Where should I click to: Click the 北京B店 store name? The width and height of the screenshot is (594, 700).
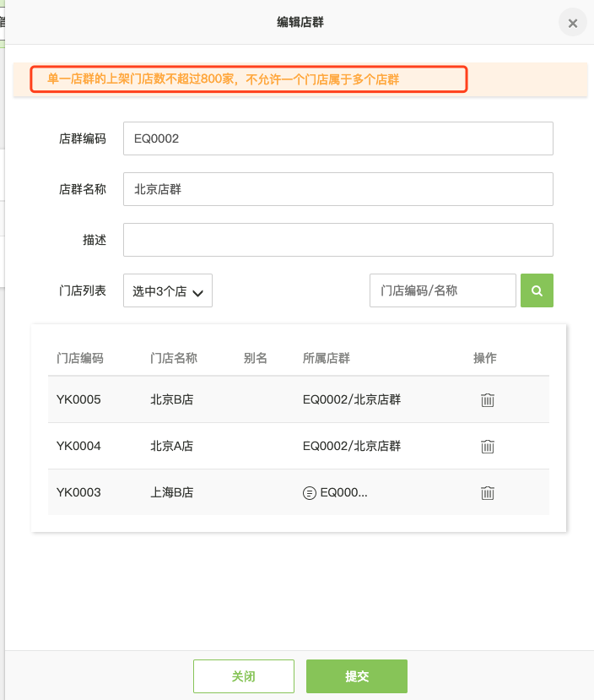(x=171, y=399)
